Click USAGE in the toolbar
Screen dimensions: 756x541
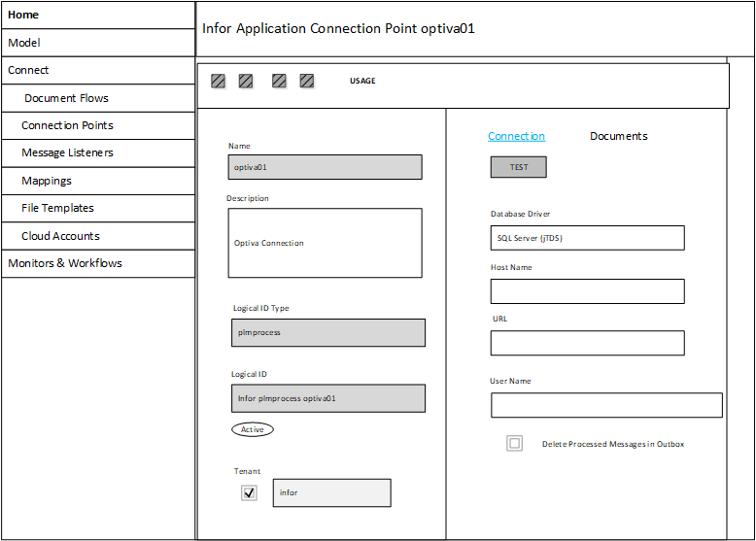pos(362,82)
